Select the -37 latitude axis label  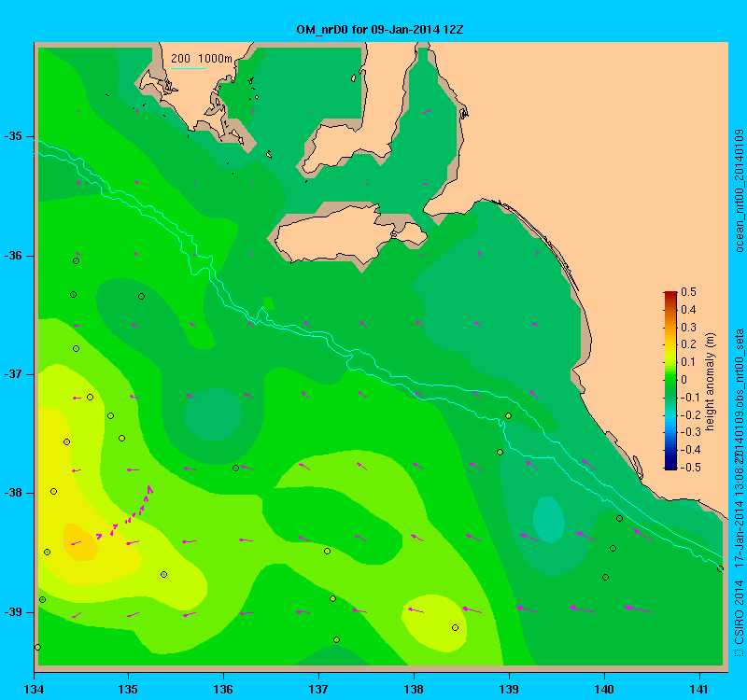[13, 374]
